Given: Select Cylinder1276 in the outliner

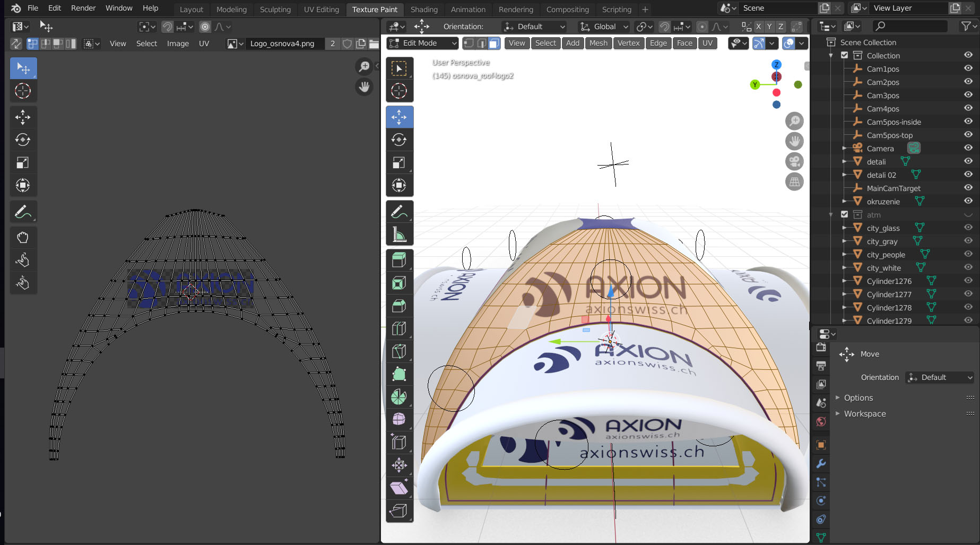Looking at the screenshot, I should point(889,281).
